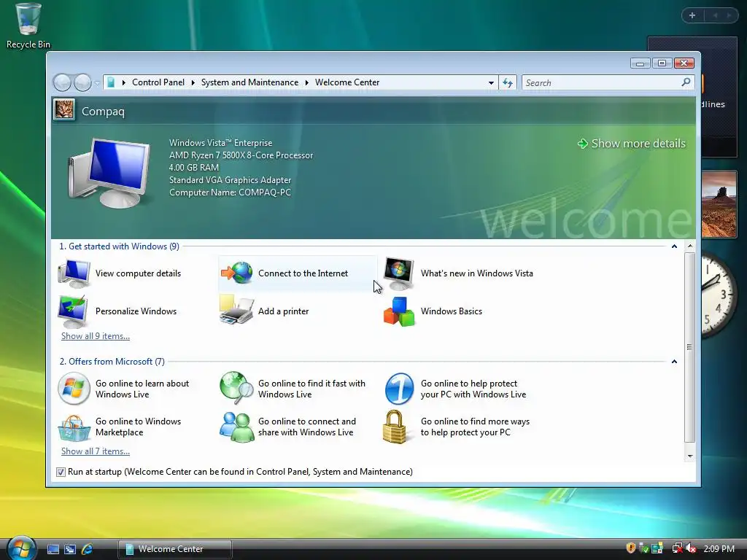The width and height of the screenshot is (747, 560).
Task: Click the Back navigation button
Action: coord(62,83)
